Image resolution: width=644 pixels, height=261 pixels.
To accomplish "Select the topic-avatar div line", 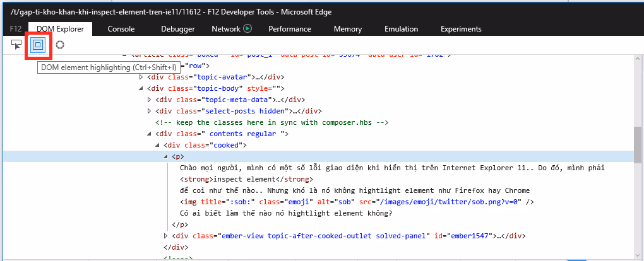I will pyautogui.click(x=216, y=77).
